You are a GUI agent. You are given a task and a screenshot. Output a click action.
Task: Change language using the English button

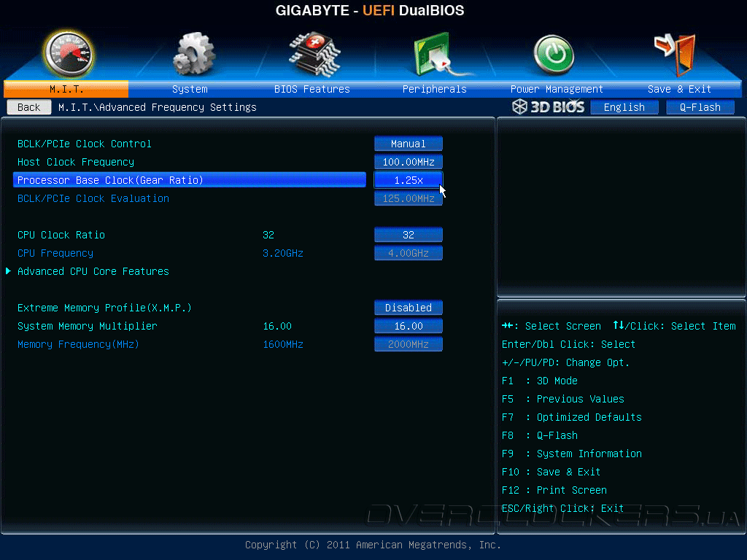pos(624,107)
